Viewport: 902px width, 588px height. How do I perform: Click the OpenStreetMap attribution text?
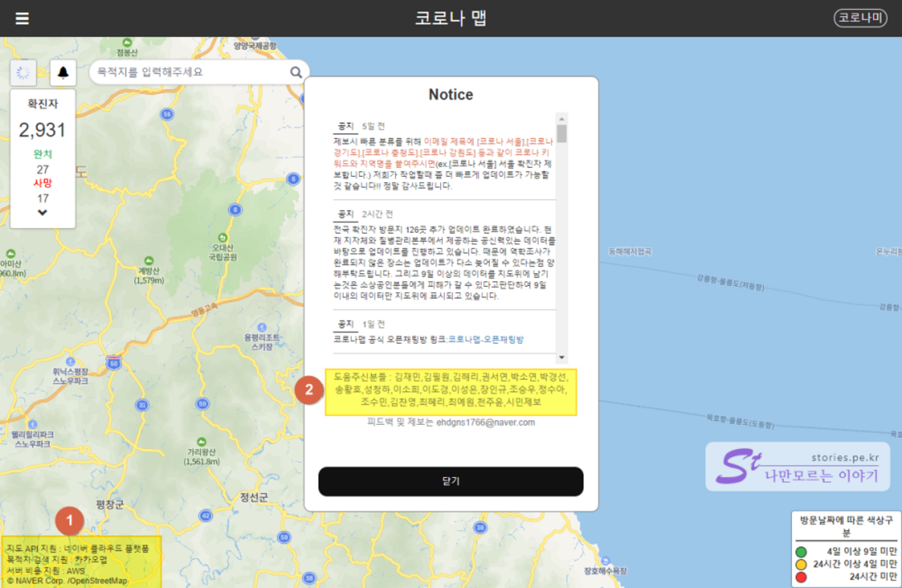coord(99,580)
